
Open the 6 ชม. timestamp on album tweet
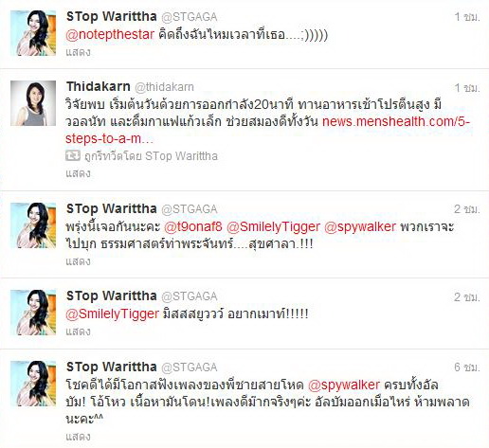coord(467,367)
